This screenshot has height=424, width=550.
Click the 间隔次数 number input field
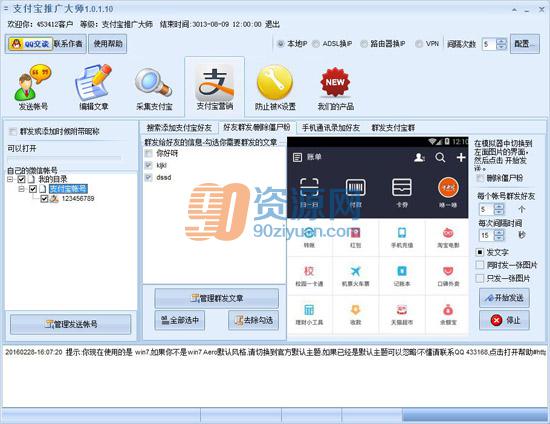click(x=489, y=44)
